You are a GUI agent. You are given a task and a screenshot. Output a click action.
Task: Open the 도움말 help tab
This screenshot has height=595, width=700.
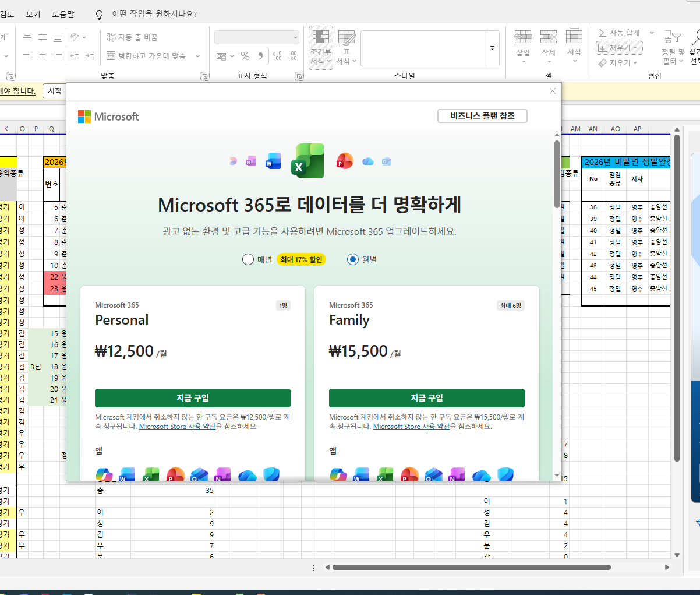(63, 14)
